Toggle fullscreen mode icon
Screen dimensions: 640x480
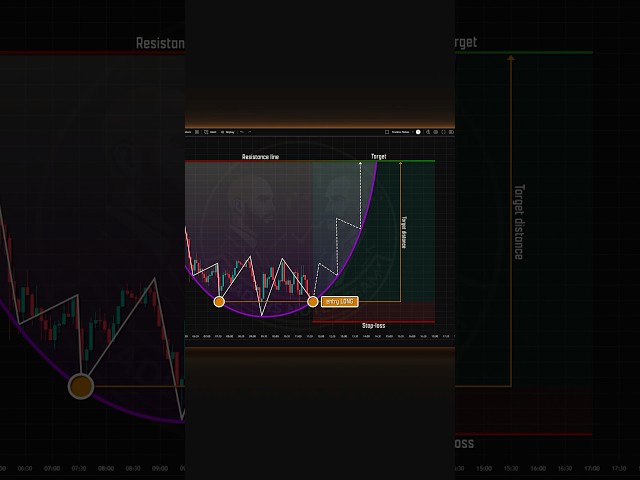[444, 132]
